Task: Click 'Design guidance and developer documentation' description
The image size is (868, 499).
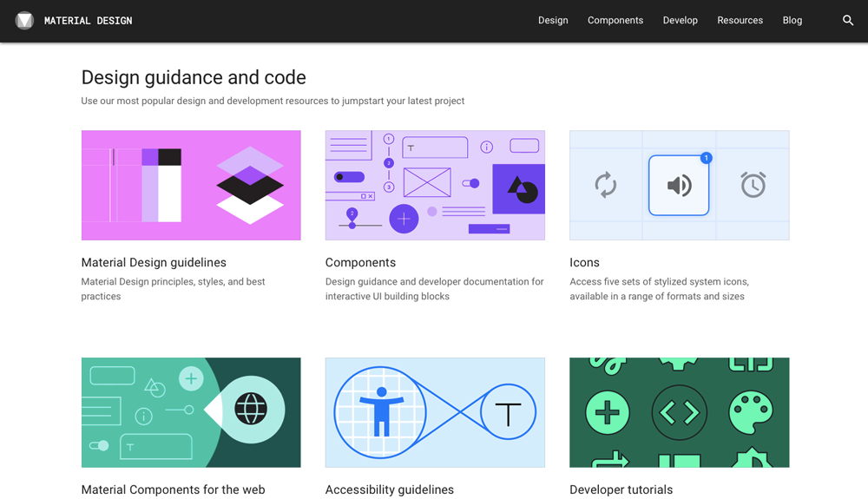Action: [x=435, y=289]
